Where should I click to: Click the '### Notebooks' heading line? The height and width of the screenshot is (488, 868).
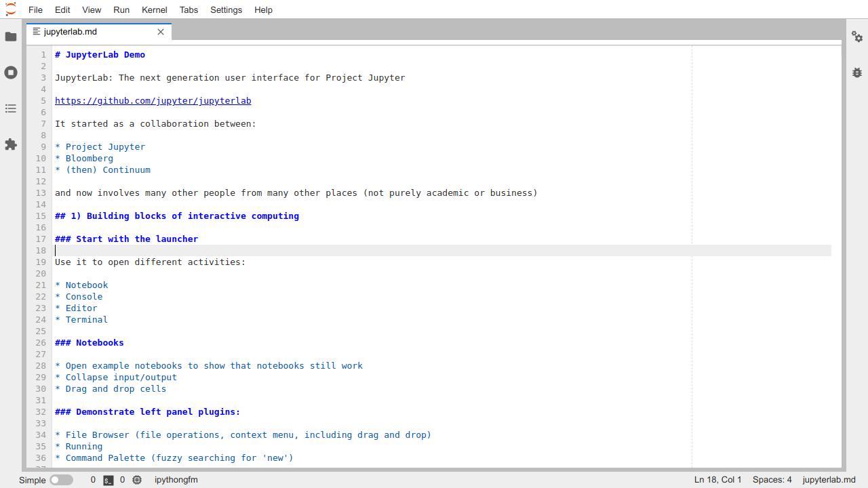[x=90, y=342]
